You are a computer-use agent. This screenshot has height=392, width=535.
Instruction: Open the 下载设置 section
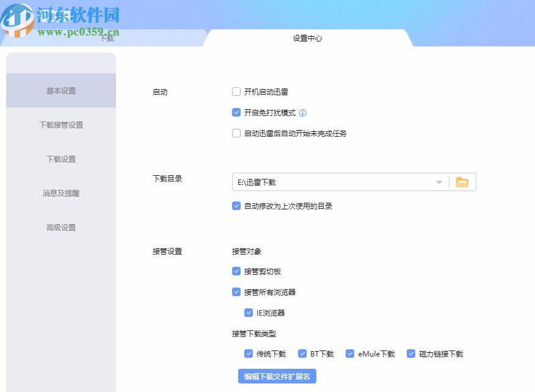point(60,159)
